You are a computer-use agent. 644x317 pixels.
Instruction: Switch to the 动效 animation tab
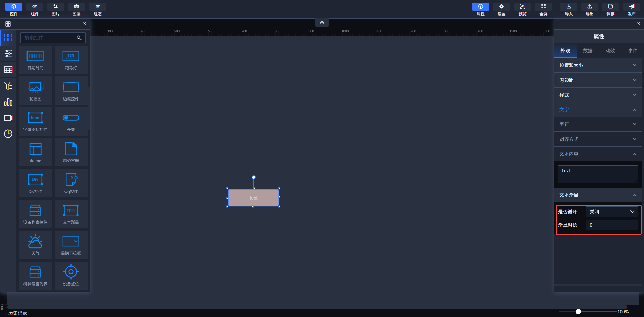click(x=610, y=51)
